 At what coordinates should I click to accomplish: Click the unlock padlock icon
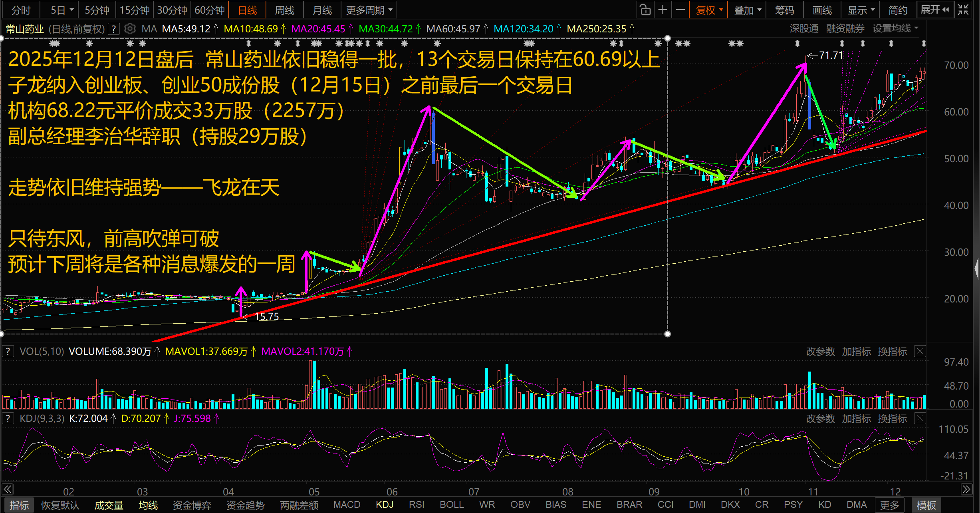(645, 10)
